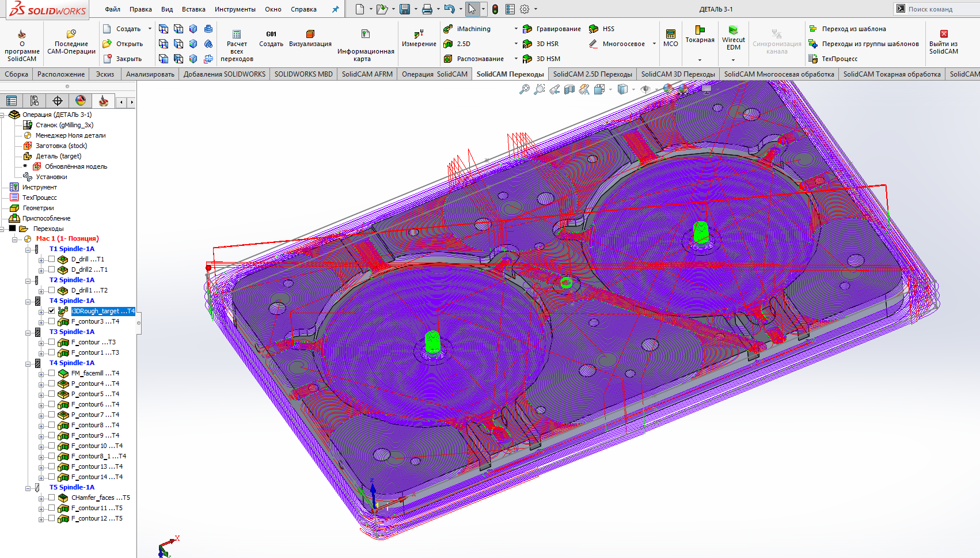Click the Print icon in quick access bar

pyautogui.click(x=427, y=9)
